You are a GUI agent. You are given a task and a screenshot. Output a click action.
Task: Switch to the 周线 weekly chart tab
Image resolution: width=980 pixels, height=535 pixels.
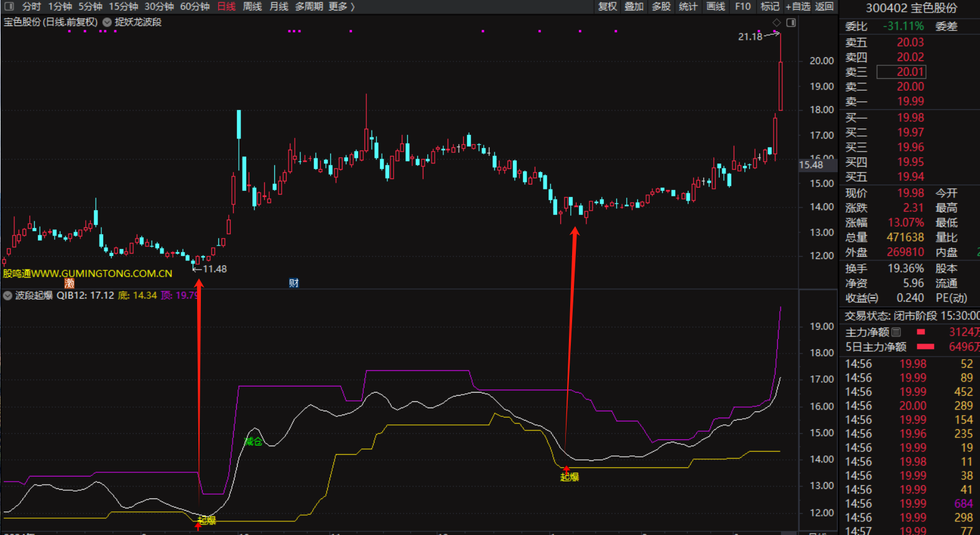click(252, 7)
